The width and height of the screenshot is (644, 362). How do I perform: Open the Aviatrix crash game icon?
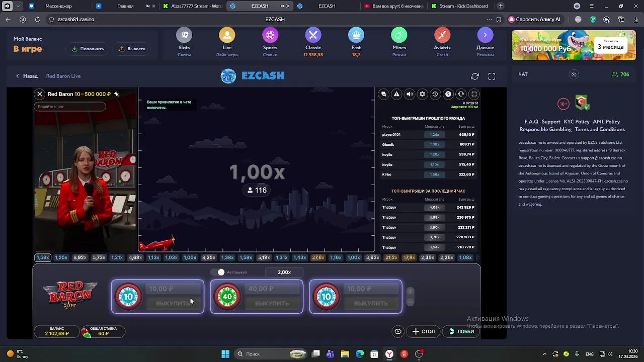(x=442, y=35)
